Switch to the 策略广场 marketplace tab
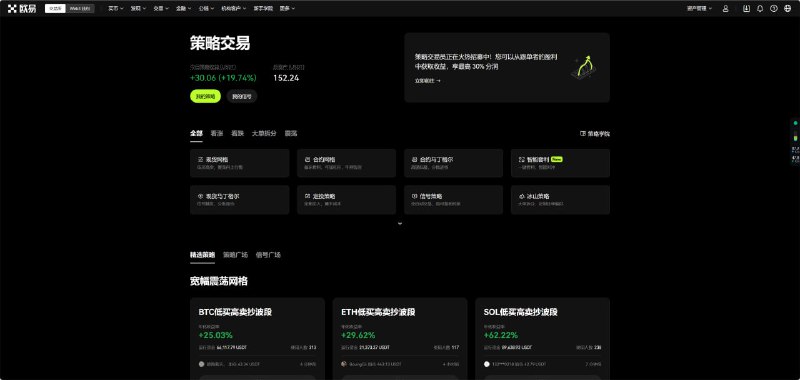 click(235, 255)
